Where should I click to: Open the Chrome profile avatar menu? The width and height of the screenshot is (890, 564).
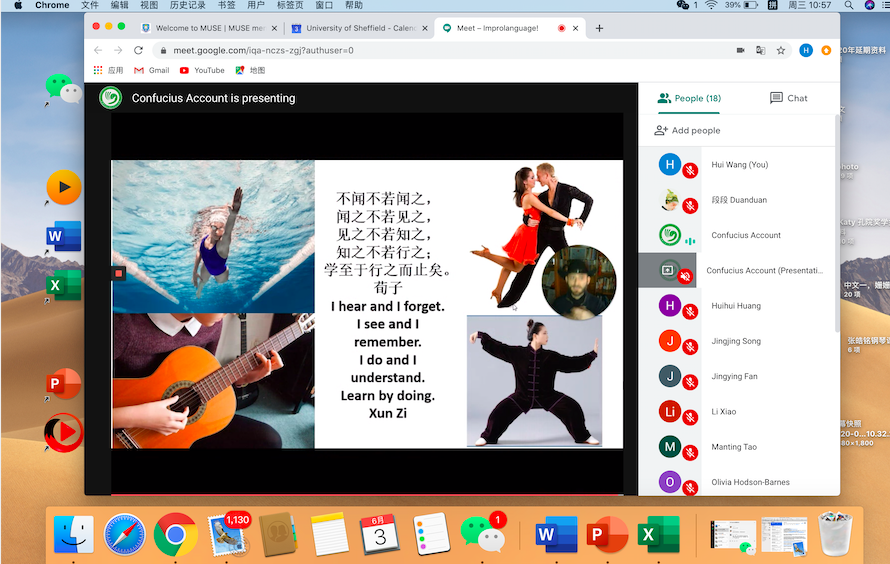tap(806, 50)
